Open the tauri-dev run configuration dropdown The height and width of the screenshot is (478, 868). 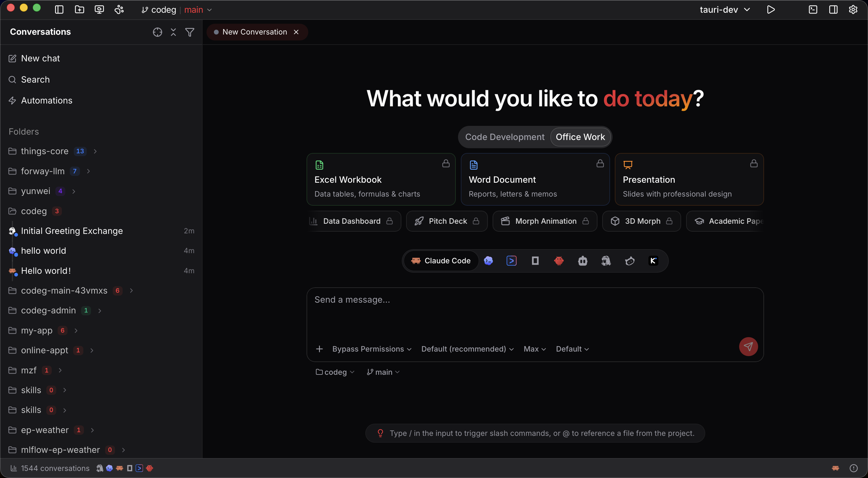(x=725, y=9)
